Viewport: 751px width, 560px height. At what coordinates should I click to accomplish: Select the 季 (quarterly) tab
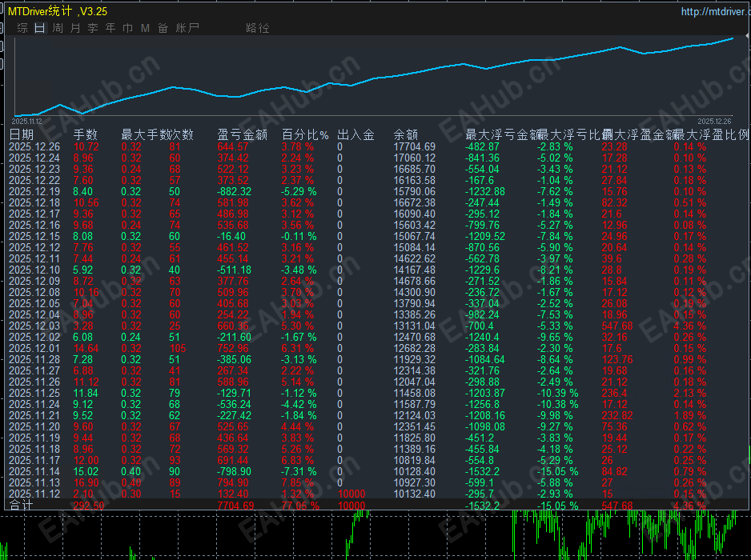point(93,28)
